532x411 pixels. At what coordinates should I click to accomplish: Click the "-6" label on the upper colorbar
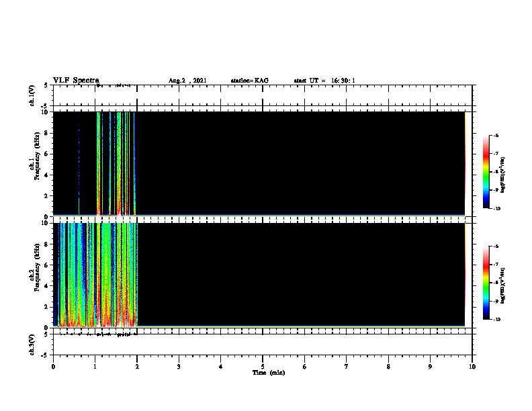(x=496, y=136)
